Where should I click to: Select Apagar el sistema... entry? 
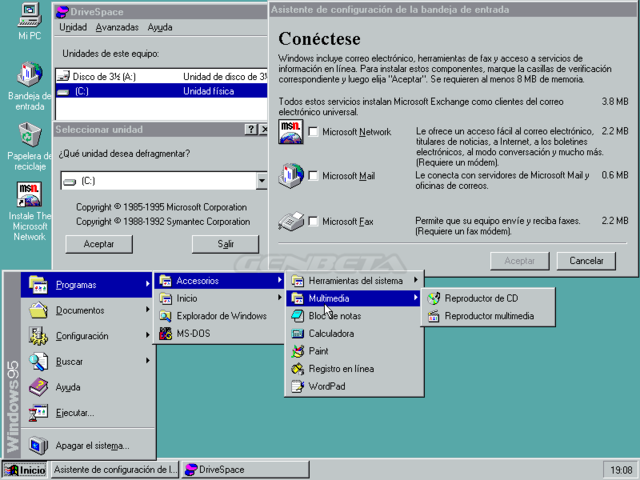tap(87, 446)
